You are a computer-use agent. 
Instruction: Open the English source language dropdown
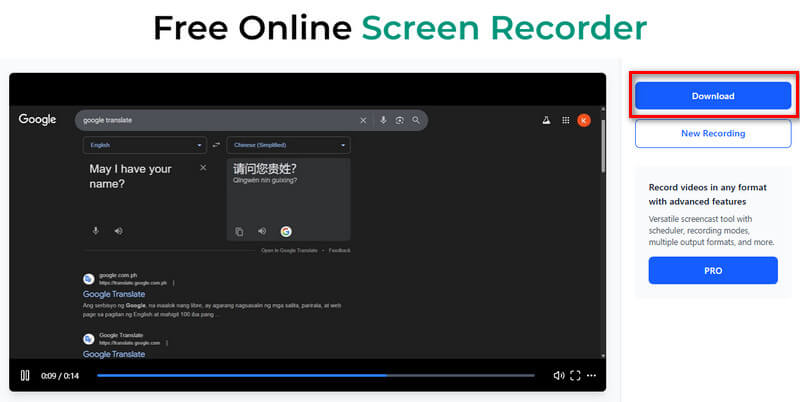pyautogui.click(x=145, y=145)
